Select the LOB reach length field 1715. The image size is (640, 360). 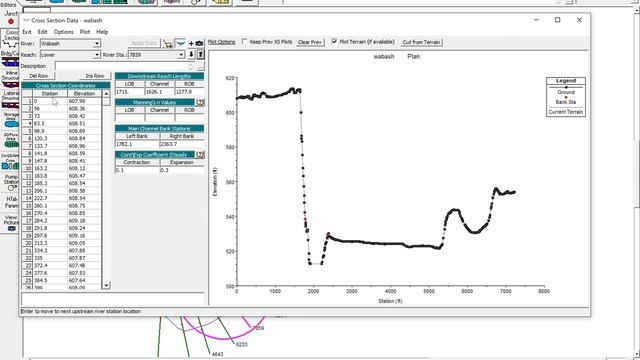click(x=129, y=92)
